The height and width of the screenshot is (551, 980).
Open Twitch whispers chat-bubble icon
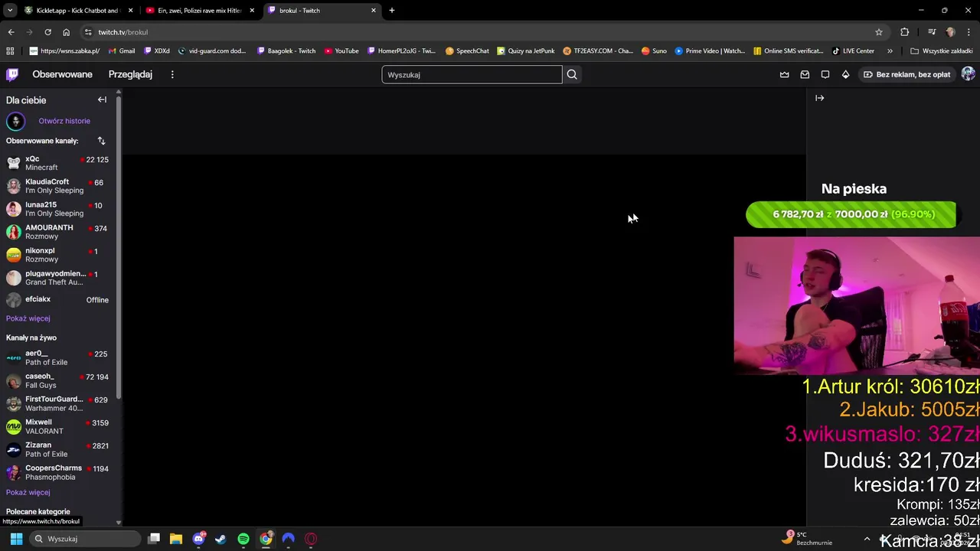825,74
